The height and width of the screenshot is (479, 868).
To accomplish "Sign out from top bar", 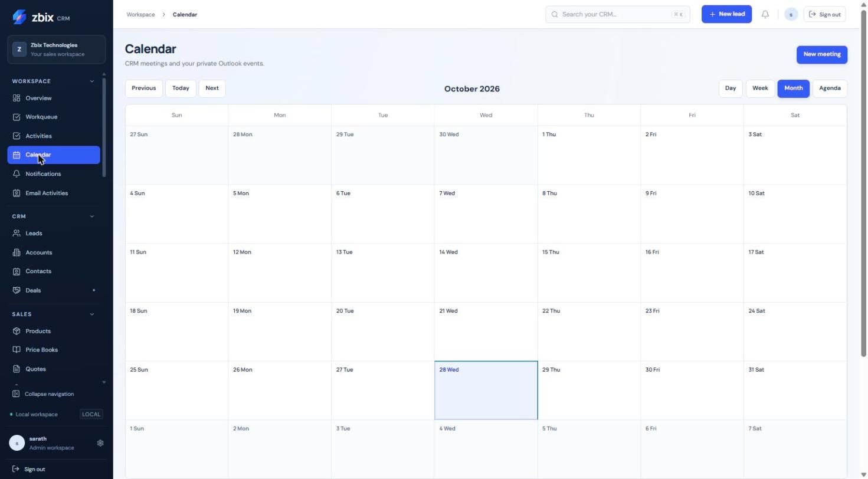I will click(825, 14).
